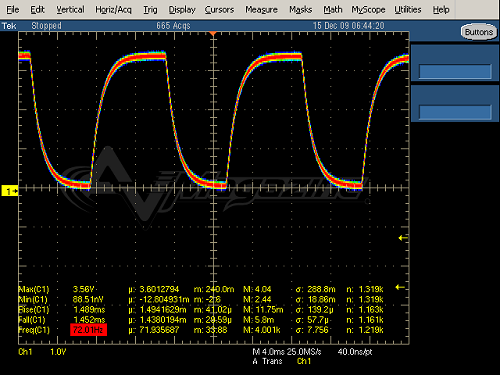Open the File menu
Image resolution: width=500 pixels, height=375 pixels.
point(13,10)
